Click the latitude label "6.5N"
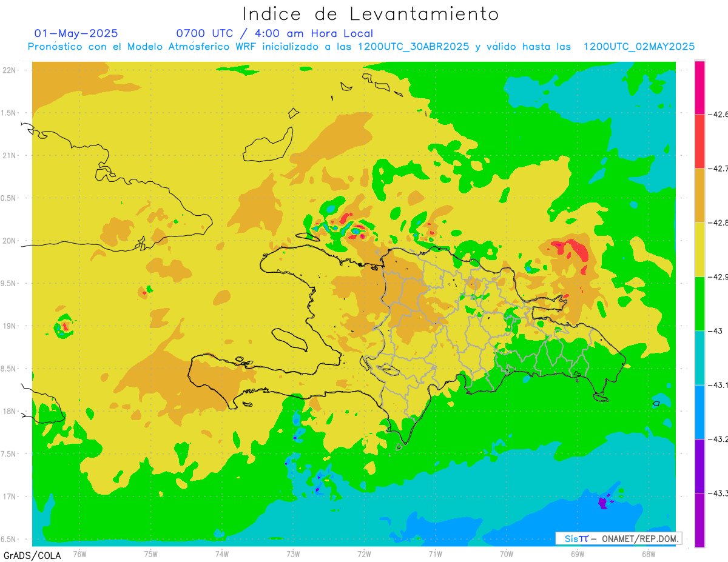This screenshot has height=562, width=728. point(9,540)
